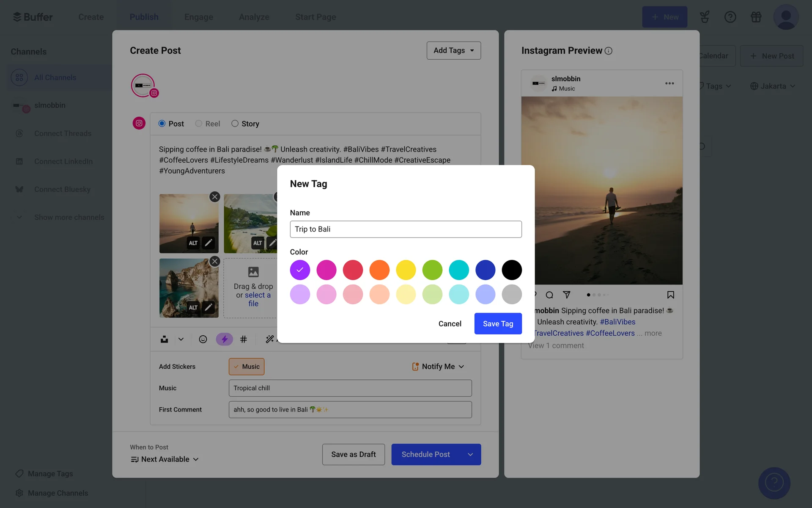812x508 pixels.
Task: Click the emoji picker smiley icon
Action: pos(203,339)
